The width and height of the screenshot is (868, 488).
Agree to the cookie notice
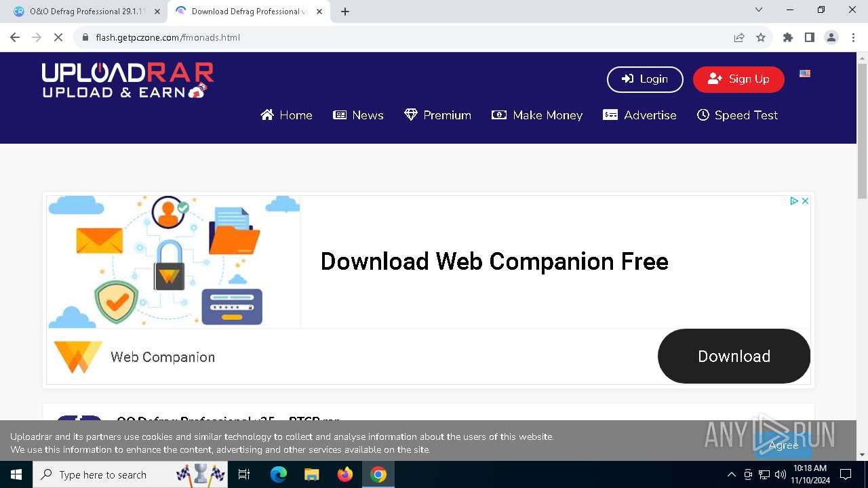[783, 445]
